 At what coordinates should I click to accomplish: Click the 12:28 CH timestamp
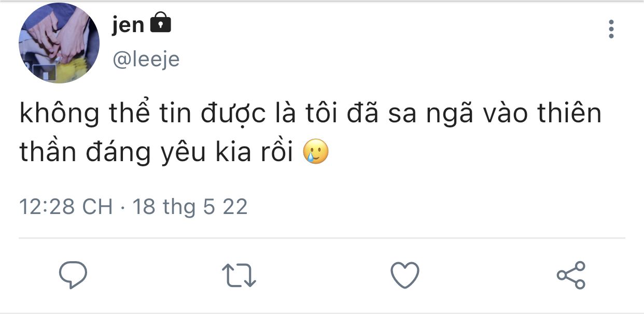click(66, 207)
